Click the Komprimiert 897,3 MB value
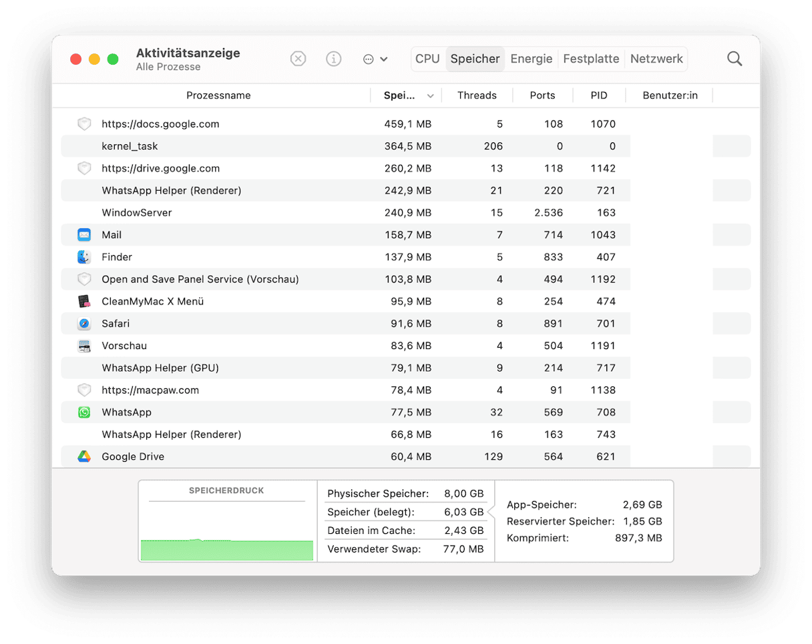The width and height of the screenshot is (812, 644). click(x=638, y=537)
